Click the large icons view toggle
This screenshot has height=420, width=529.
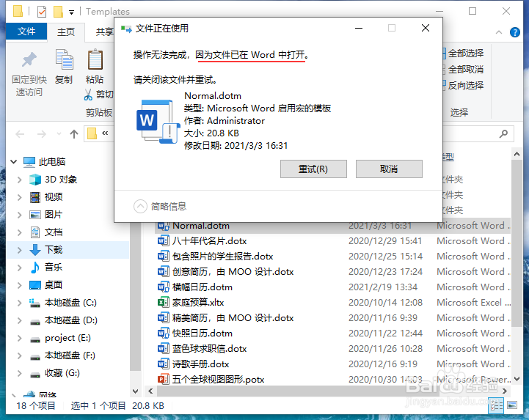coord(512,405)
